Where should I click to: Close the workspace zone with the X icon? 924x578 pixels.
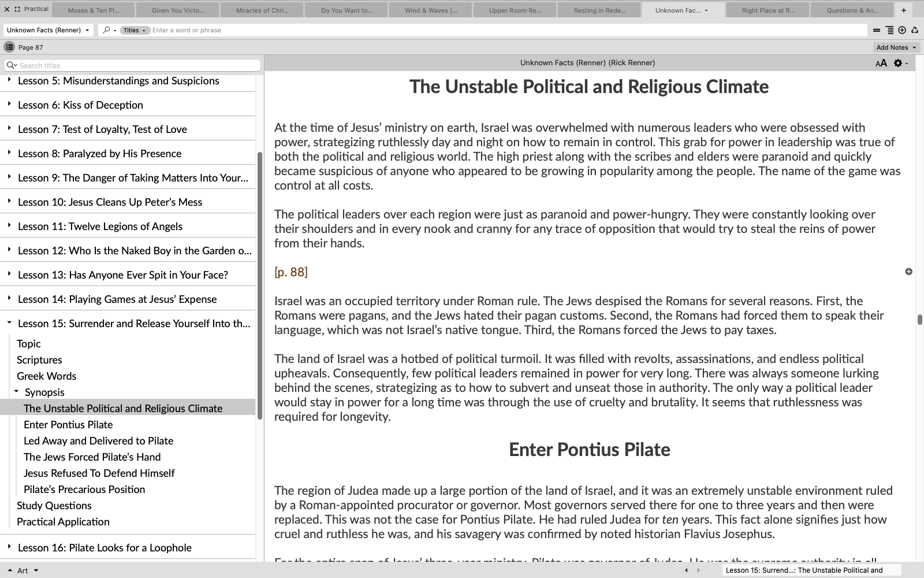7,9
